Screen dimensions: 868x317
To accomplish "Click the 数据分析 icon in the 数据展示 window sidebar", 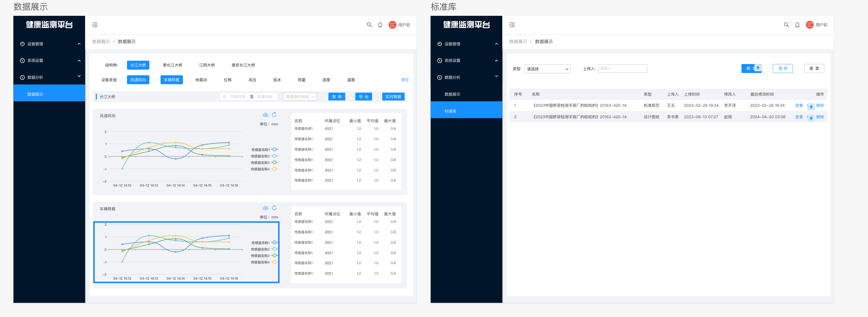I will pyautogui.click(x=22, y=77).
